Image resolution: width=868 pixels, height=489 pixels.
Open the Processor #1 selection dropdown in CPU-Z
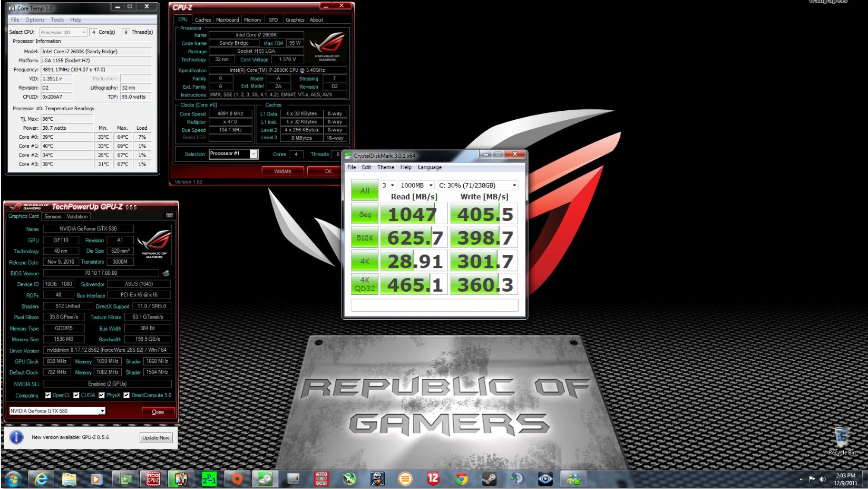(x=233, y=154)
